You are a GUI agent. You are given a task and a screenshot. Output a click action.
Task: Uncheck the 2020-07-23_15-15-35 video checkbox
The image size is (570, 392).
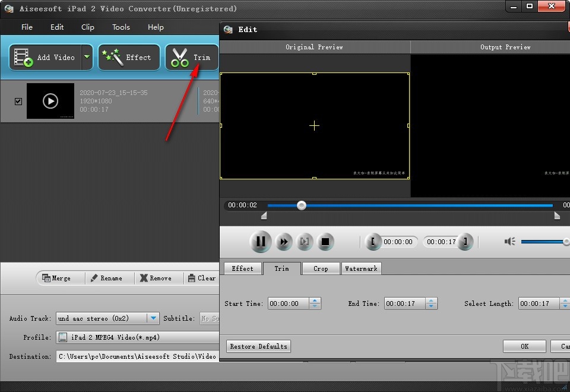18,102
